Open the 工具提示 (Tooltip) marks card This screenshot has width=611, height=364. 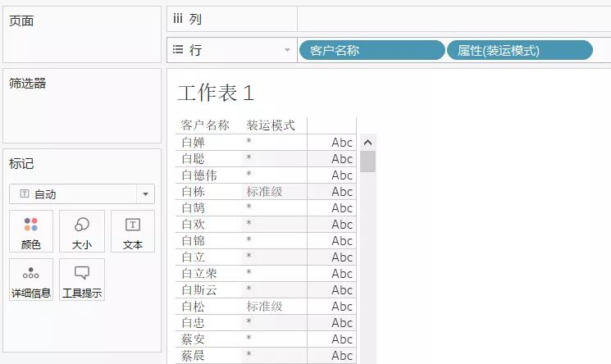82,280
